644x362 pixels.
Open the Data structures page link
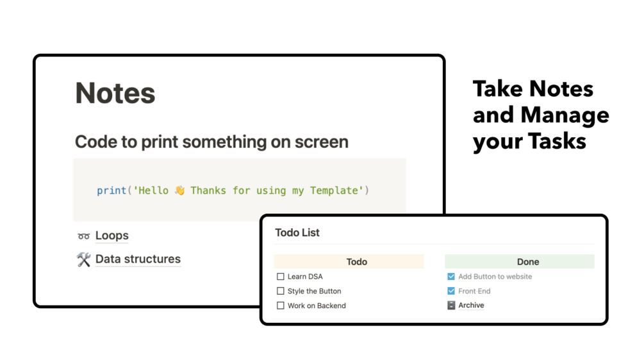coord(138,259)
